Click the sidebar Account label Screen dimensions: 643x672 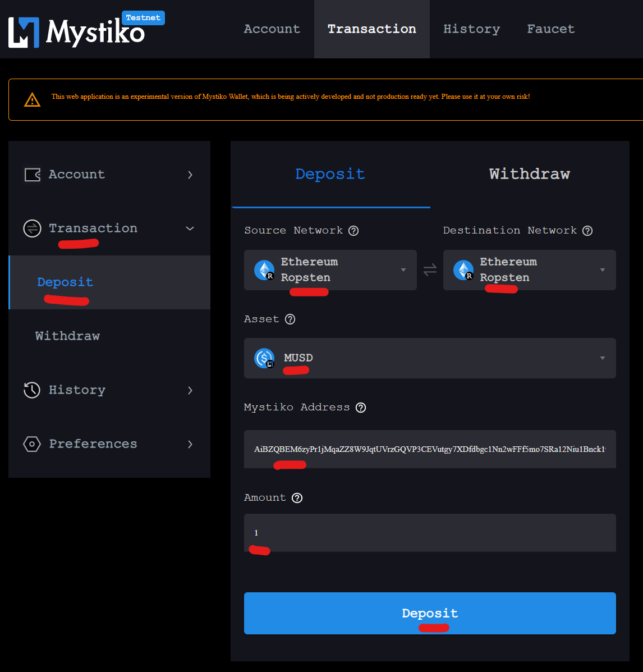pos(77,175)
